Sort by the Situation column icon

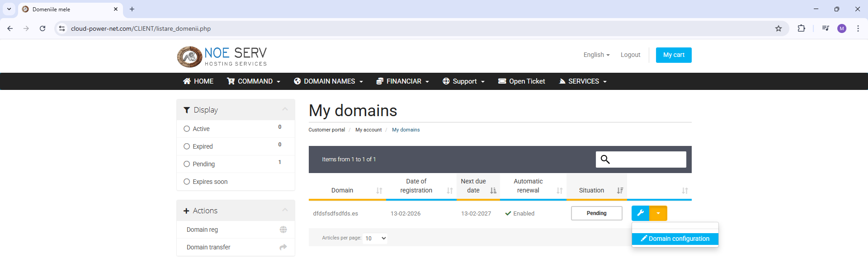coord(620,191)
